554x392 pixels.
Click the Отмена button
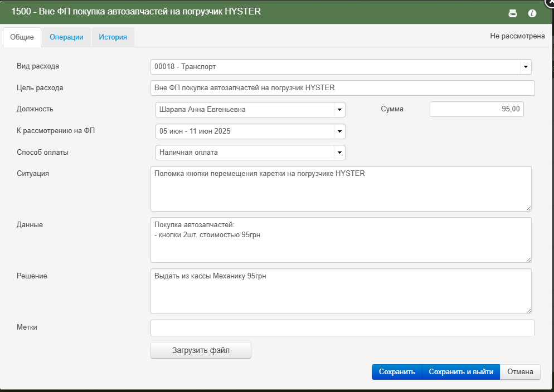[520, 372]
